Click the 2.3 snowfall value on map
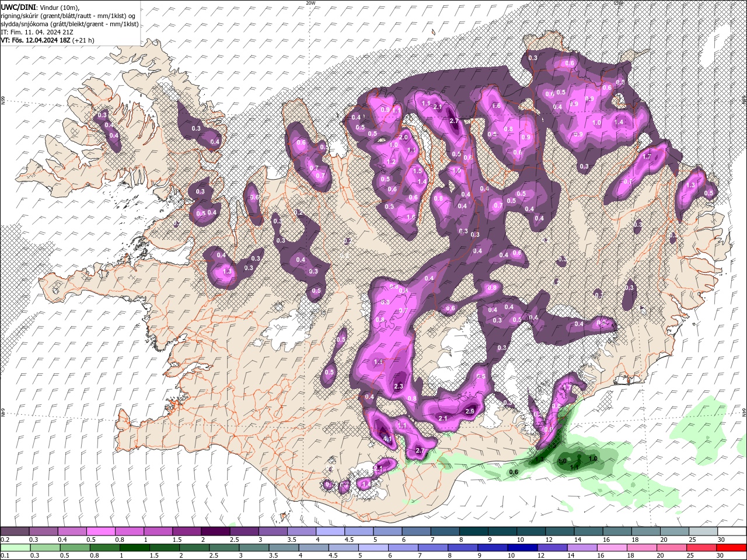The width and height of the screenshot is (747, 560). pos(399,387)
